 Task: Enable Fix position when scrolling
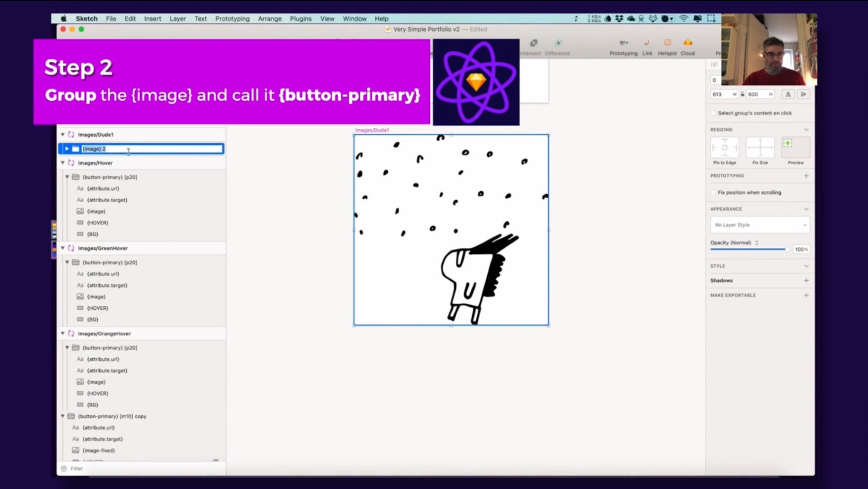coord(713,192)
